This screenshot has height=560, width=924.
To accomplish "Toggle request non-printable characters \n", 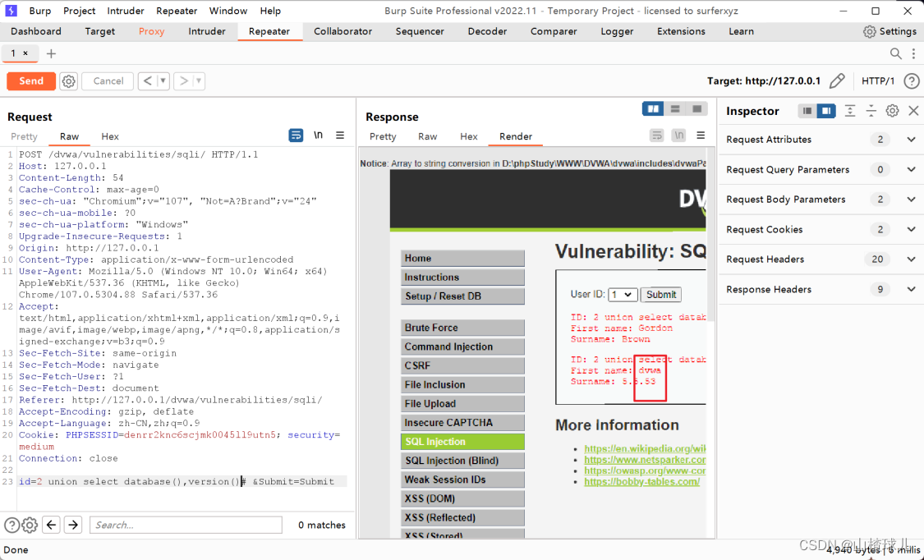I will tap(318, 135).
